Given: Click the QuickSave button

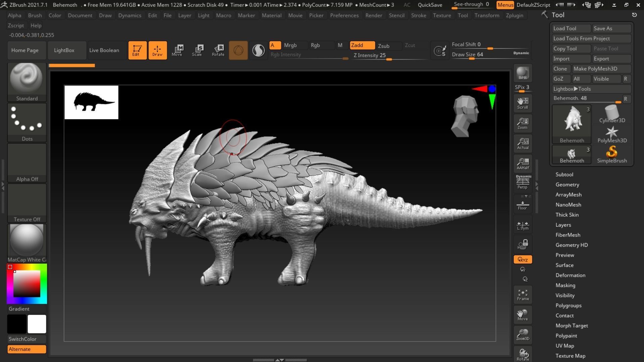Looking at the screenshot, I should (x=430, y=5).
